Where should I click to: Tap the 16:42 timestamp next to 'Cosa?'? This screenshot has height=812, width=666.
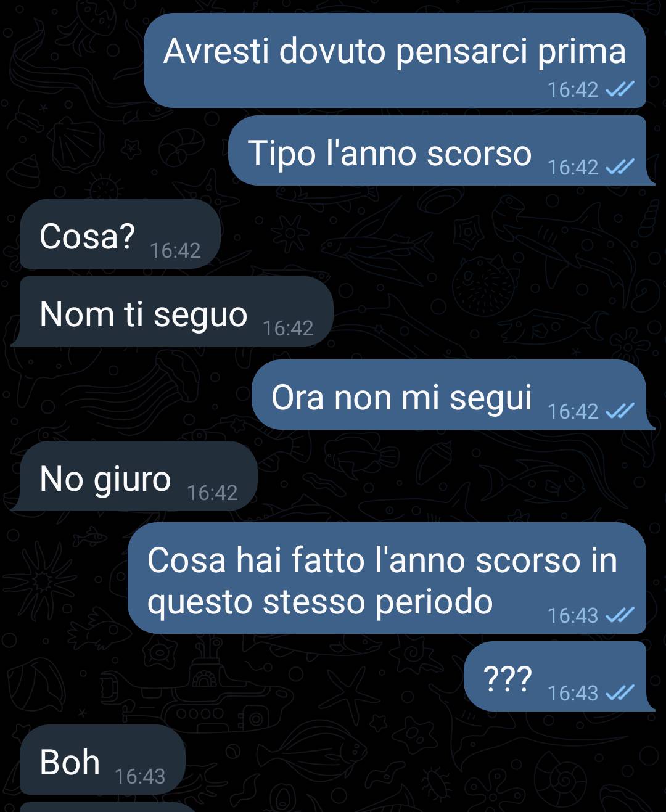click(x=175, y=250)
